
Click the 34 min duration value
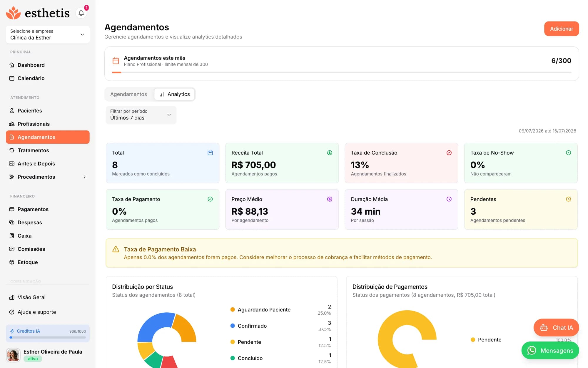click(x=366, y=211)
